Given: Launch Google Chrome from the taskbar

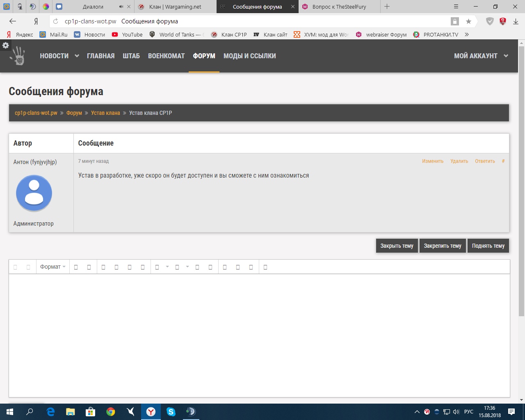Looking at the screenshot, I should pos(111,412).
